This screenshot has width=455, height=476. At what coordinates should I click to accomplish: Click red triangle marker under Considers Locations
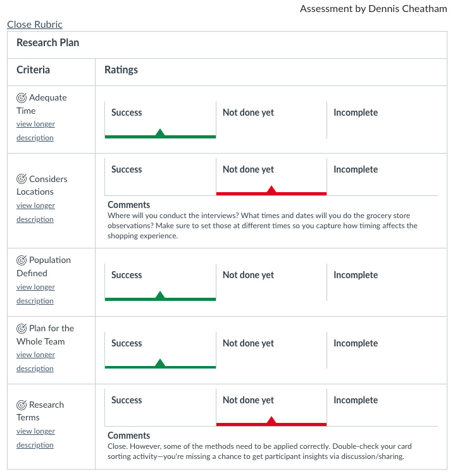[x=271, y=190]
